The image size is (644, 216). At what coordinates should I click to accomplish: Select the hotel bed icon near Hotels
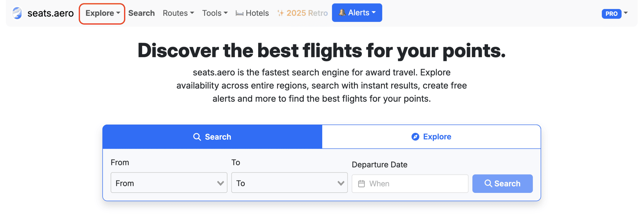click(239, 13)
